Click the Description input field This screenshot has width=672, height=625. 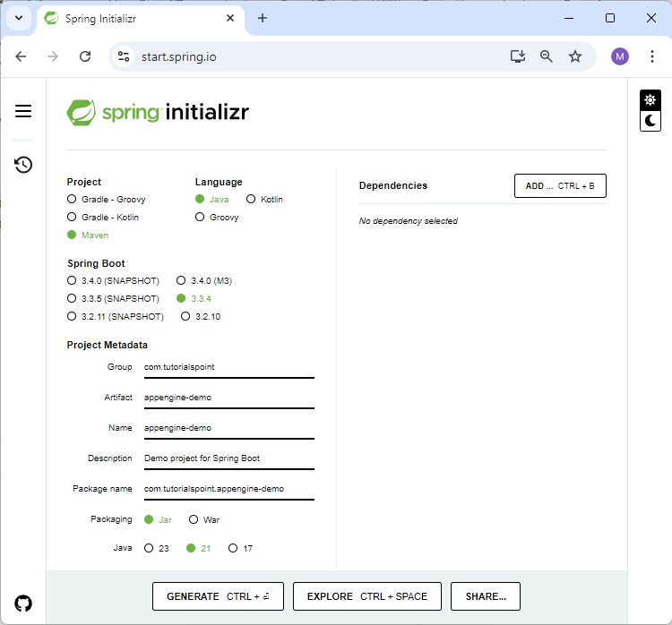coord(229,458)
